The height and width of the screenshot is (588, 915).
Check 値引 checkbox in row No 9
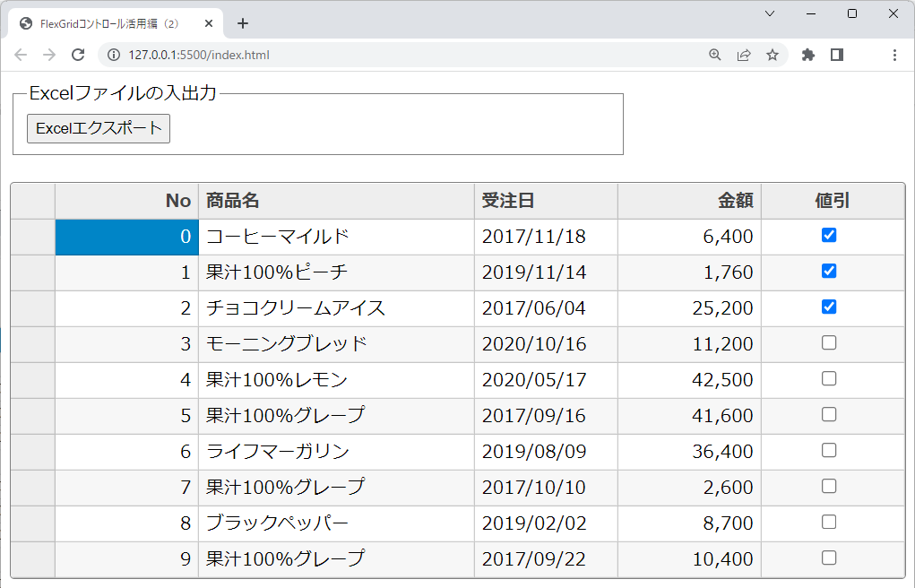[x=829, y=558]
